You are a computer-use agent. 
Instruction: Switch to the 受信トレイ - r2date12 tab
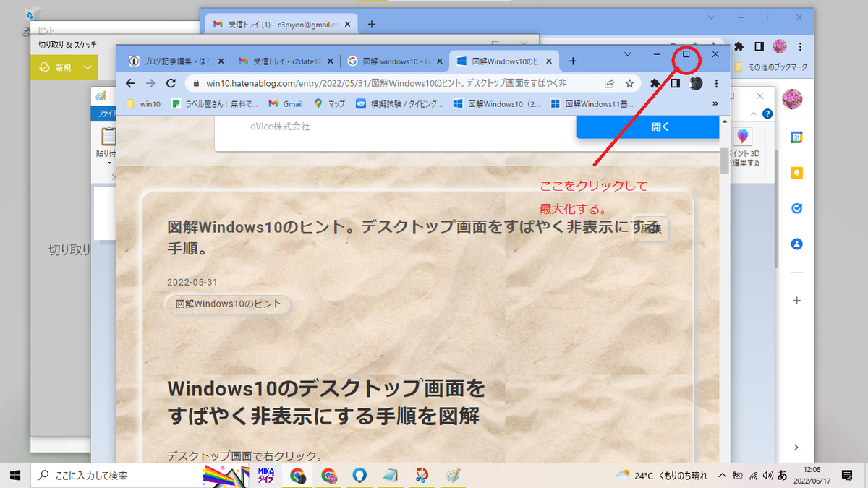click(286, 61)
